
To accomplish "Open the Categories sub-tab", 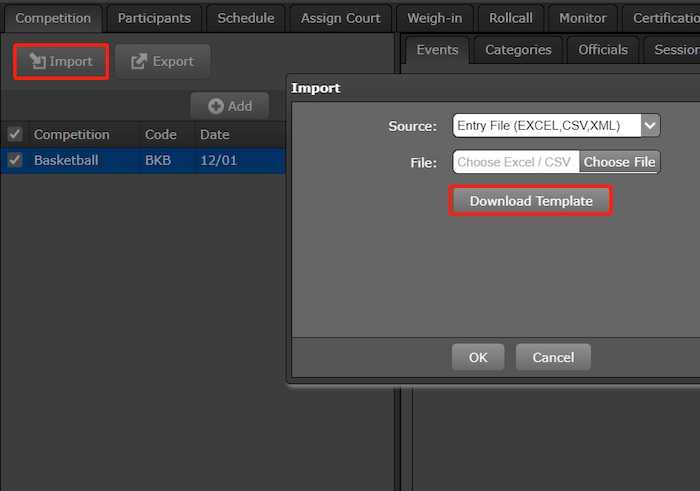I will pos(518,49).
